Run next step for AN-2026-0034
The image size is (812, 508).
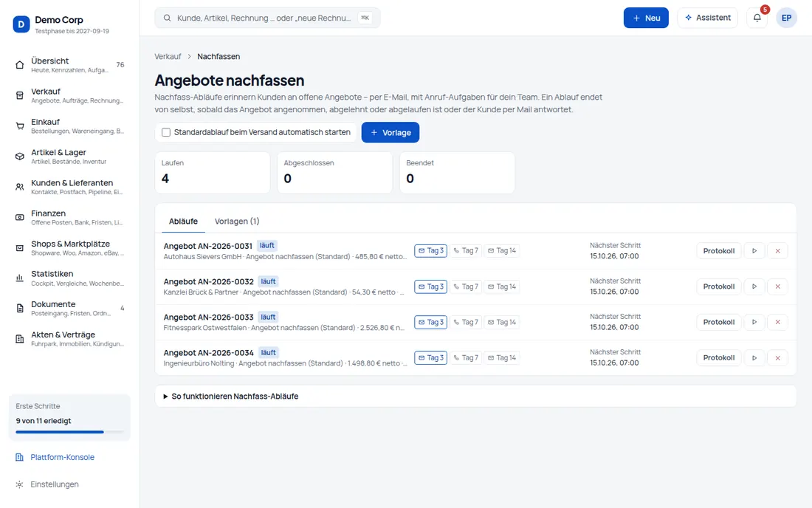click(x=754, y=358)
